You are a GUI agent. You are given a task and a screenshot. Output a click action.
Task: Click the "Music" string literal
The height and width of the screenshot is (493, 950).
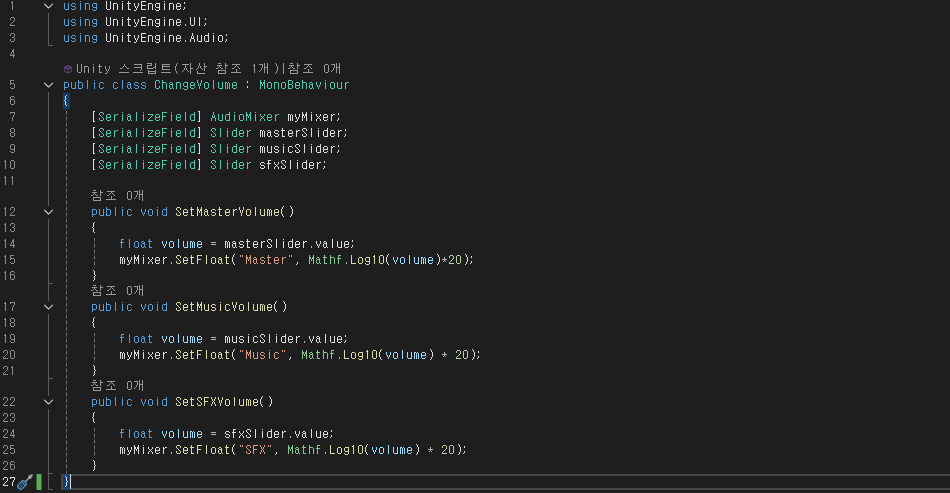[x=262, y=355]
